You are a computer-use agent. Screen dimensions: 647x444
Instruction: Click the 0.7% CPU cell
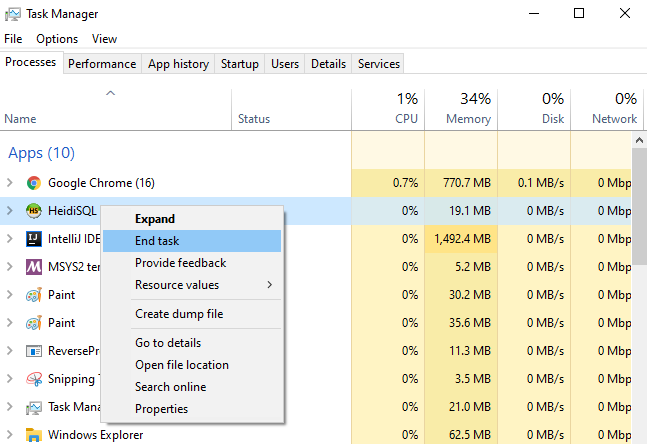click(388, 183)
